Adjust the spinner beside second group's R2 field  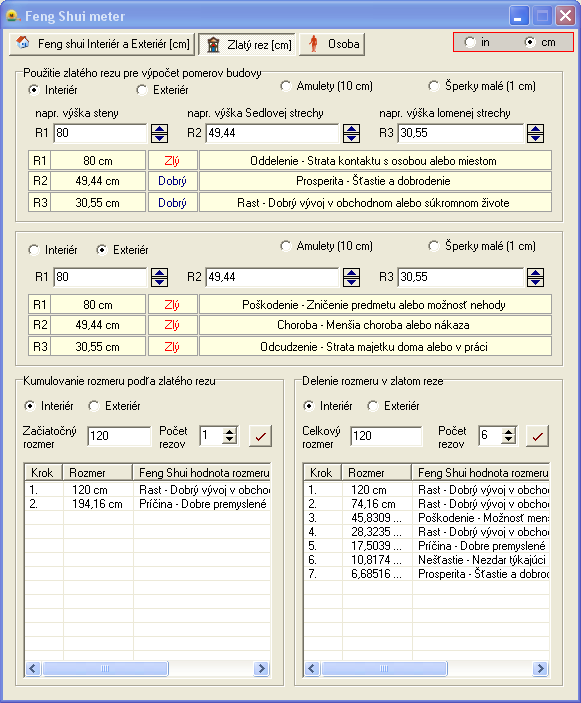351,277
